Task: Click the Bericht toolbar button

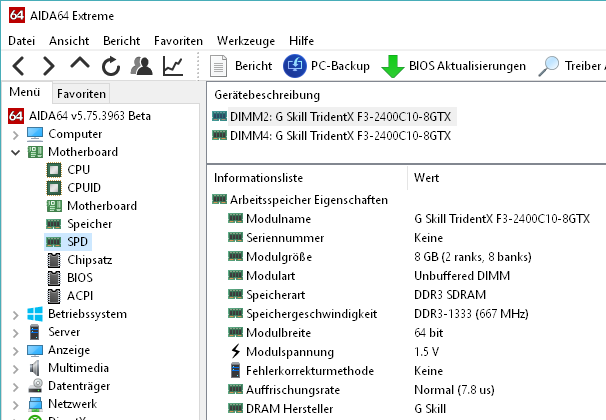Action: click(x=241, y=66)
